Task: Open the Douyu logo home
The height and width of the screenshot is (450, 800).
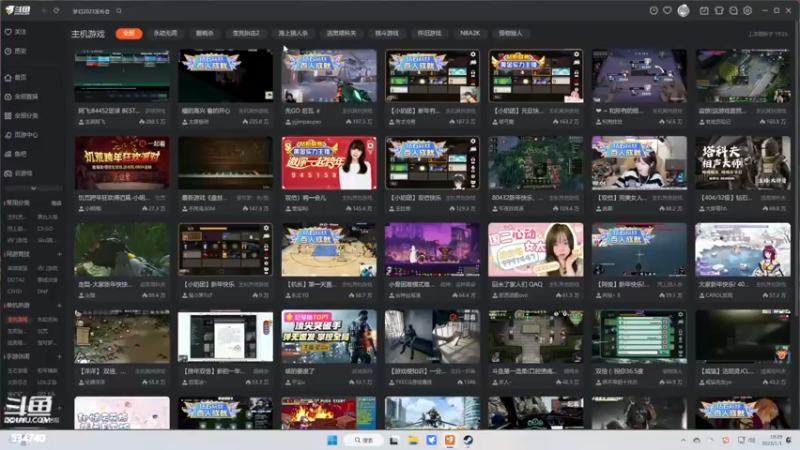Action: point(18,10)
